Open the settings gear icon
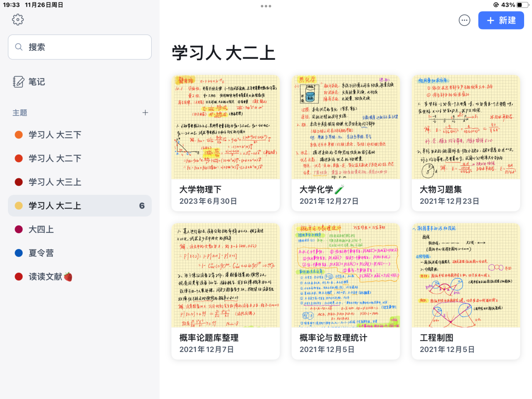The width and height of the screenshot is (532, 399). click(18, 20)
